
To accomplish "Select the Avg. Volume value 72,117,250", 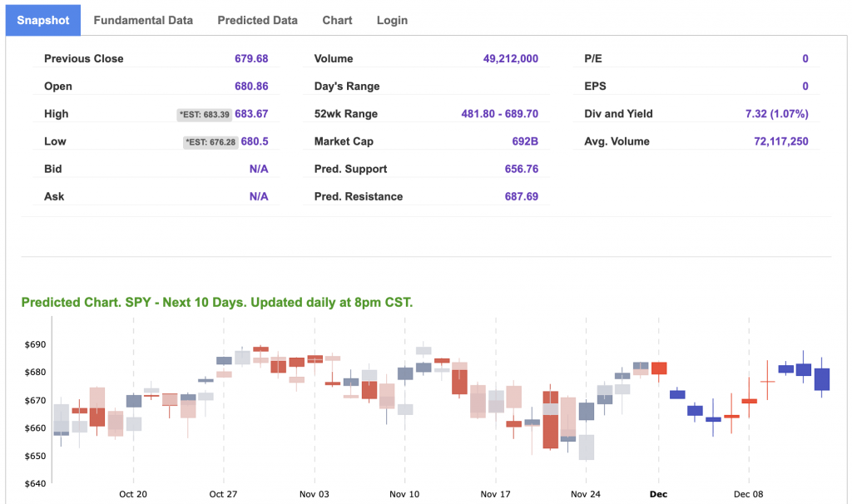I will pos(780,141).
